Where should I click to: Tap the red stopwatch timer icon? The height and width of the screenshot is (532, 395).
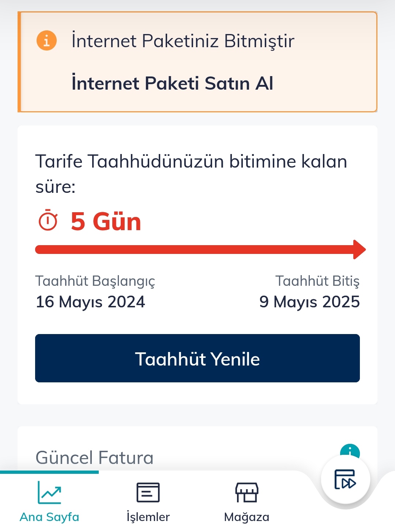[48, 220]
